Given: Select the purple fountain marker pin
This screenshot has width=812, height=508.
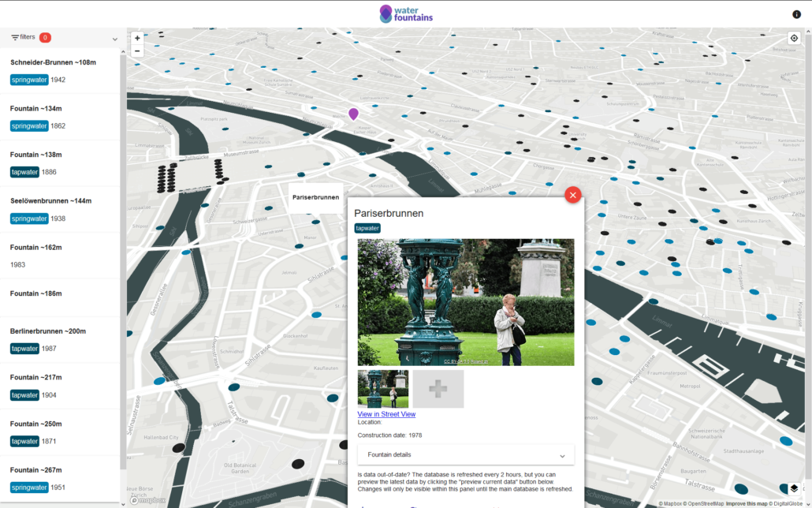Looking at the screenshot, I should pos(353,114).
